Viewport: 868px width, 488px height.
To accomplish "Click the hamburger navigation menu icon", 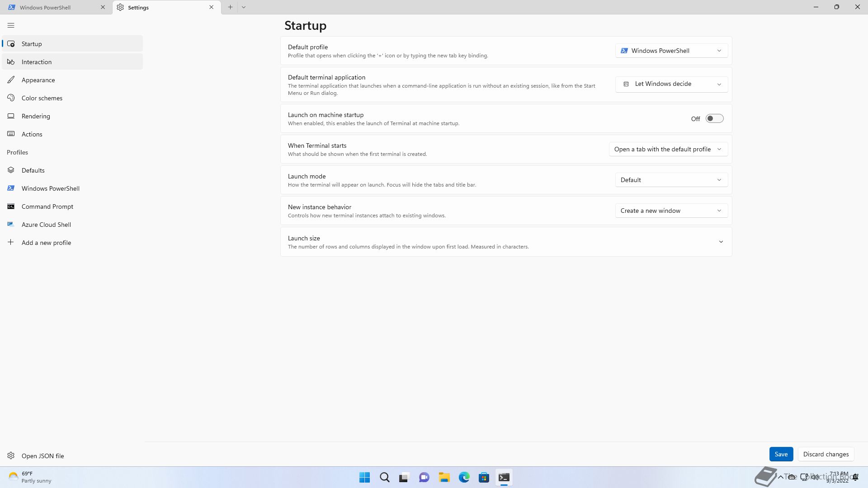I will coord(11,25).
